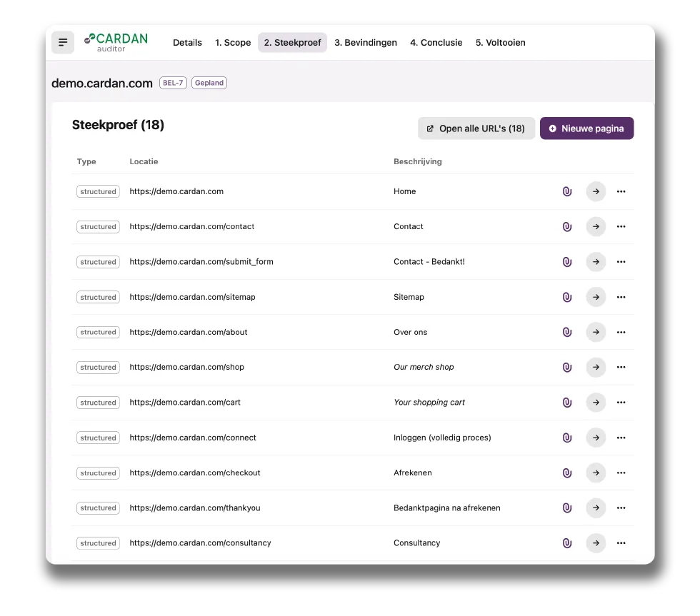Image resolution: width=700 pixels, height=616 pixels.
Task: Click the Steekproef (18) heading
Action: 118,125
